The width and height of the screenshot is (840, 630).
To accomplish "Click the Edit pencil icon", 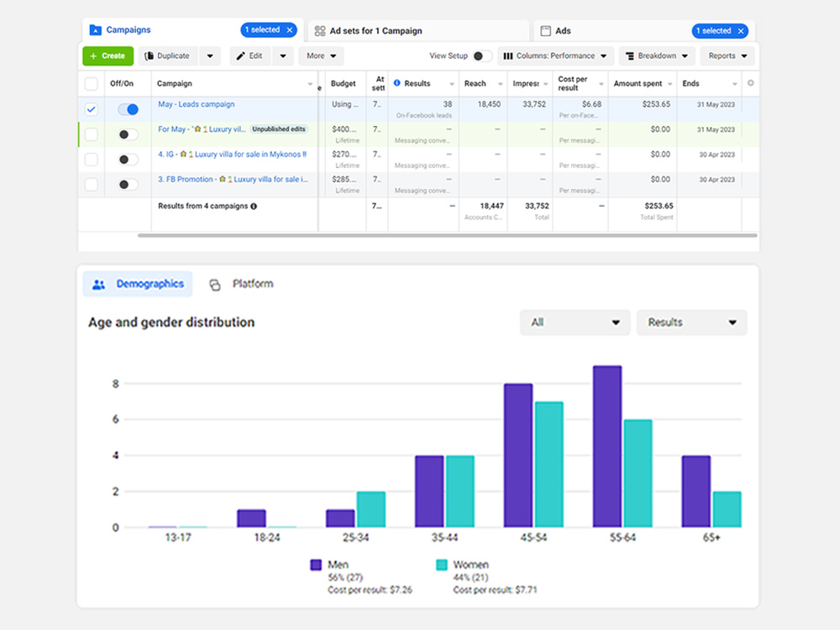I will (240, 55).
